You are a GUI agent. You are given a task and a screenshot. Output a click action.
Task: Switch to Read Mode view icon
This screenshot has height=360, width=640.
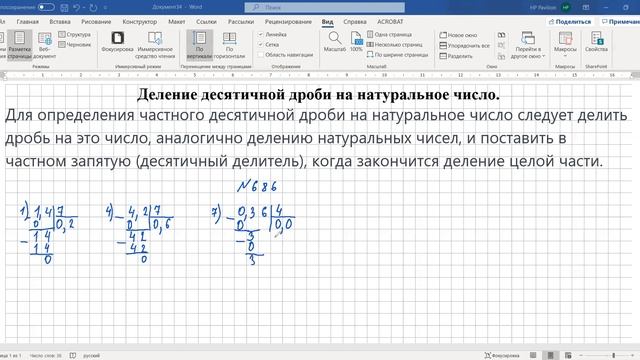click(x=533, y=356)
